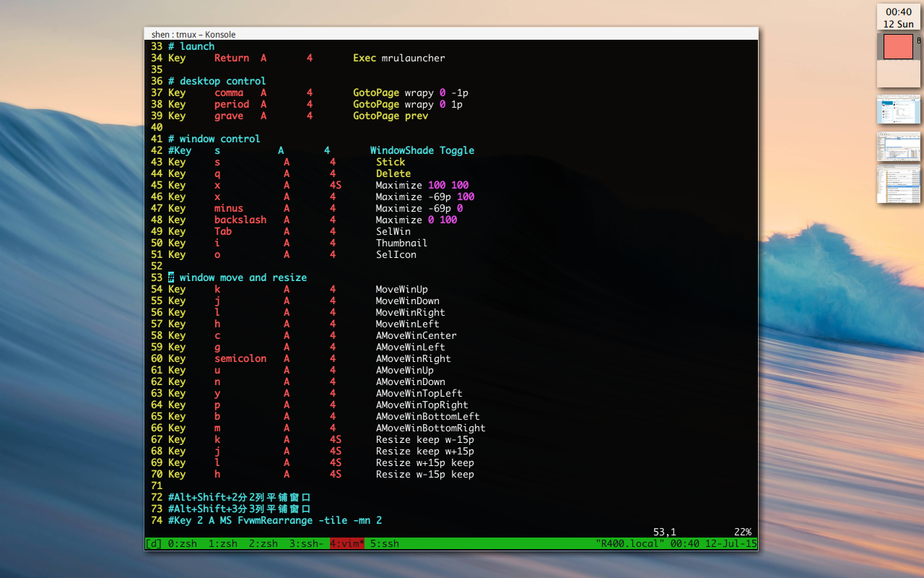
Task: Click "backslash" key name on line 48
Action: pos(240,220)
